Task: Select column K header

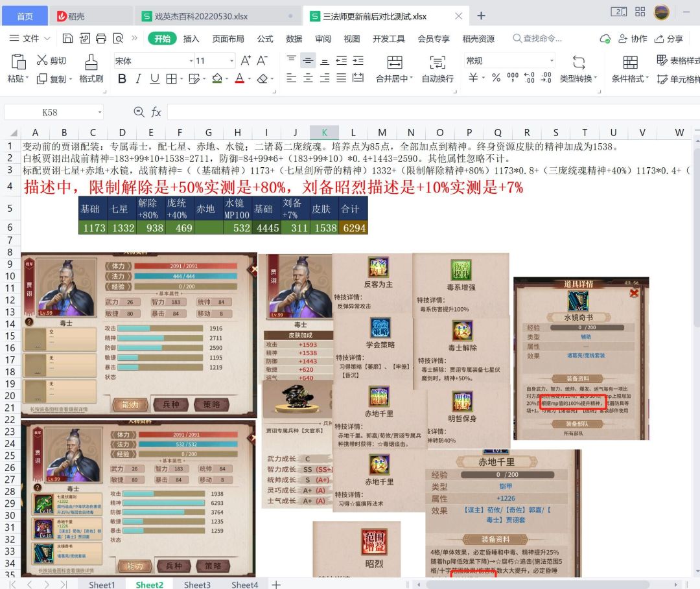Action: [x=325, y=132]
